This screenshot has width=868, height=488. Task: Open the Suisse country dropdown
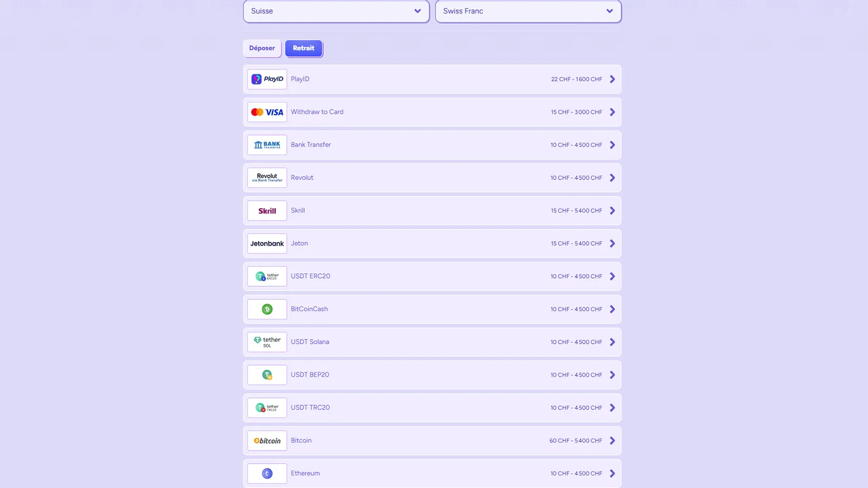336,11
